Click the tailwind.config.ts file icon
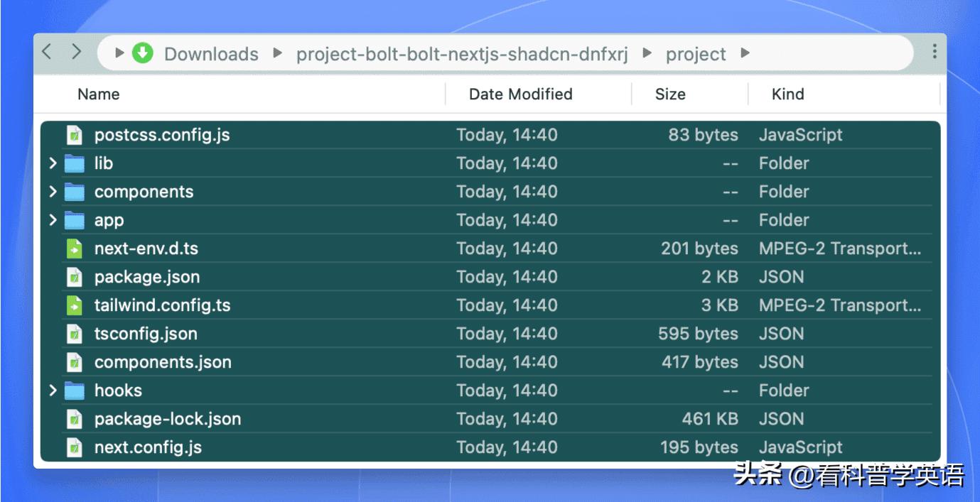Image resolution: width=980 pixels, height=502 pixels. 74,305
